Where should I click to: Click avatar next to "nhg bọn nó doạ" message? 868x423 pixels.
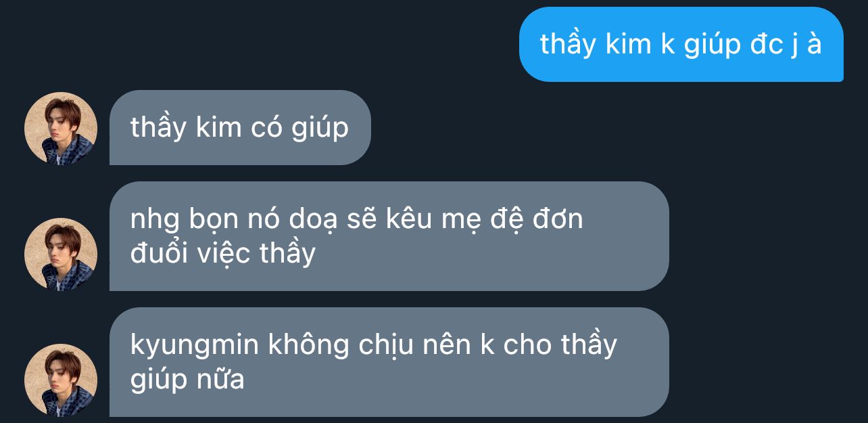point(61,254)
